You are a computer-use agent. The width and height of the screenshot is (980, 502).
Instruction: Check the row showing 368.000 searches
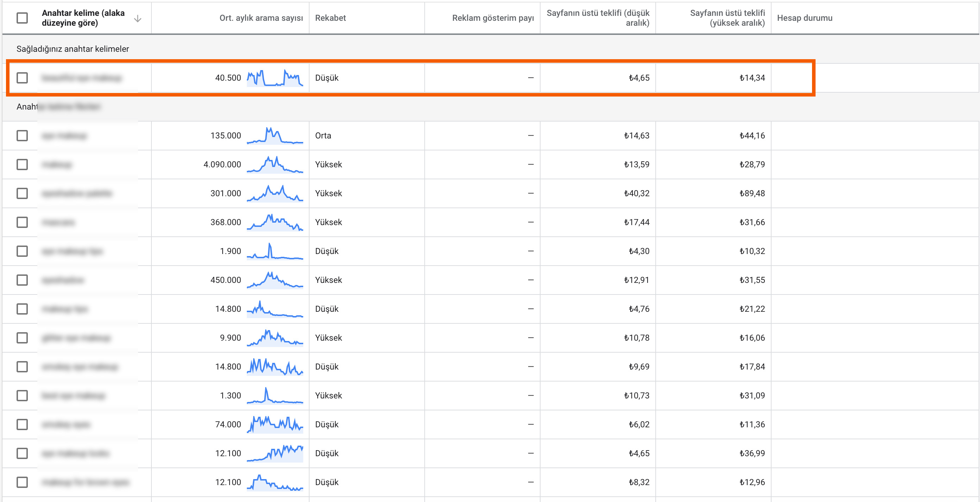pyautogui.click(x=22, y=222)
